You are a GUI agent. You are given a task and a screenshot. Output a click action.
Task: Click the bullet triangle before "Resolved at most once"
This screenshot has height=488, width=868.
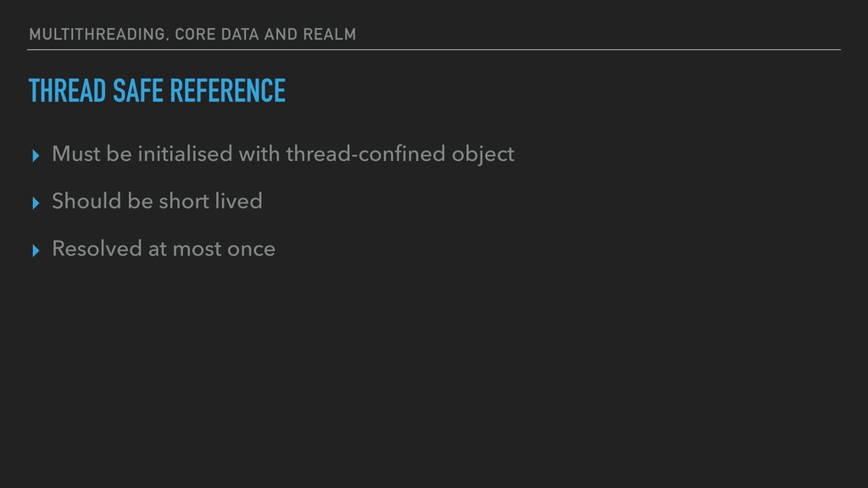coord(36,251)
